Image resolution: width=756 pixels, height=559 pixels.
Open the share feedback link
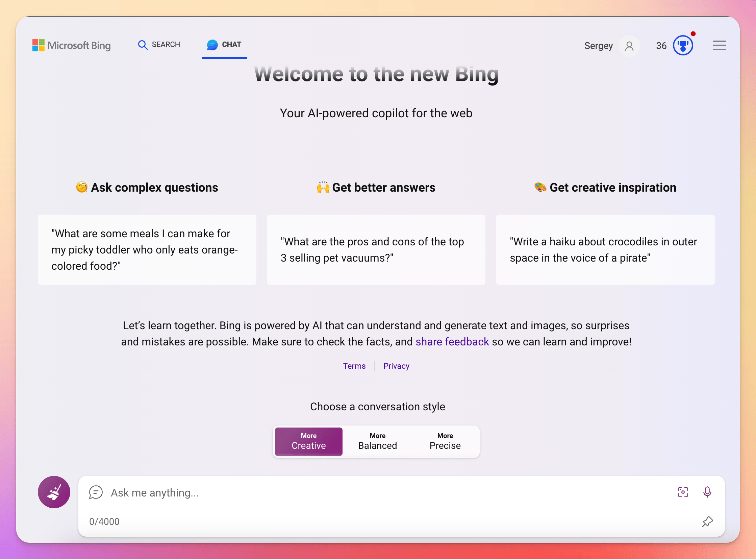(x=452, y=342)
